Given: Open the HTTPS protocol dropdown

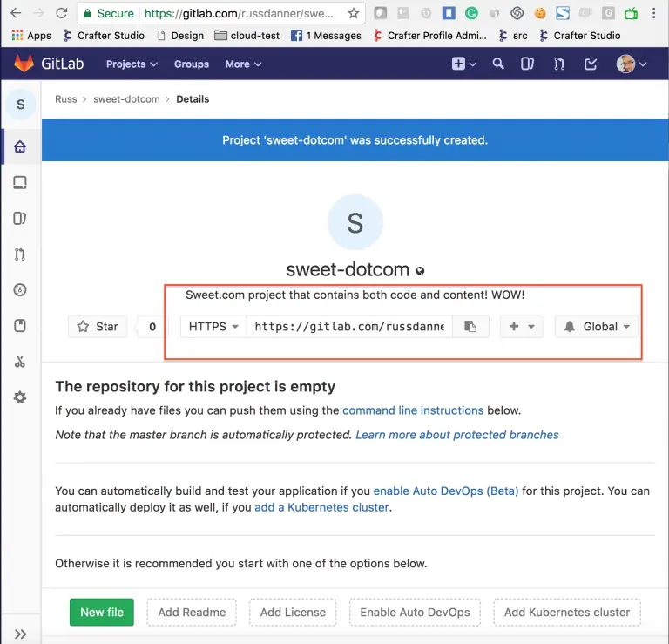Looking at the screenshot, I should [x=213, y=326].
